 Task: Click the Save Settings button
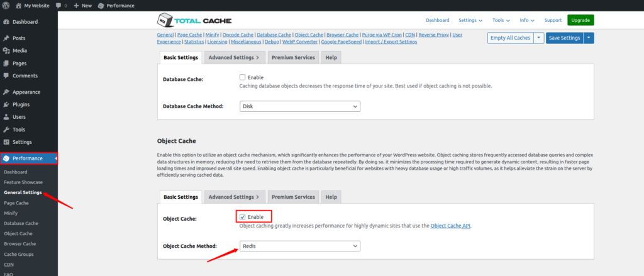564,38
